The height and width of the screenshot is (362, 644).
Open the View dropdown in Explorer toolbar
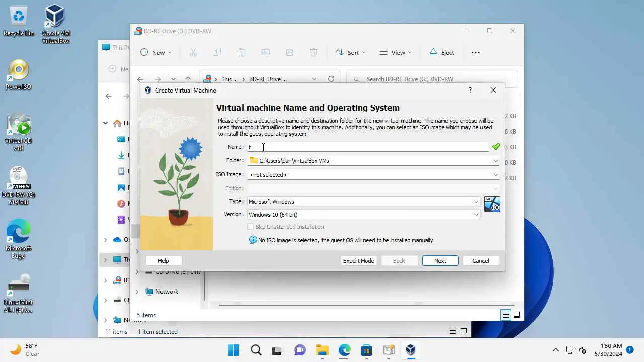(395, 52)
